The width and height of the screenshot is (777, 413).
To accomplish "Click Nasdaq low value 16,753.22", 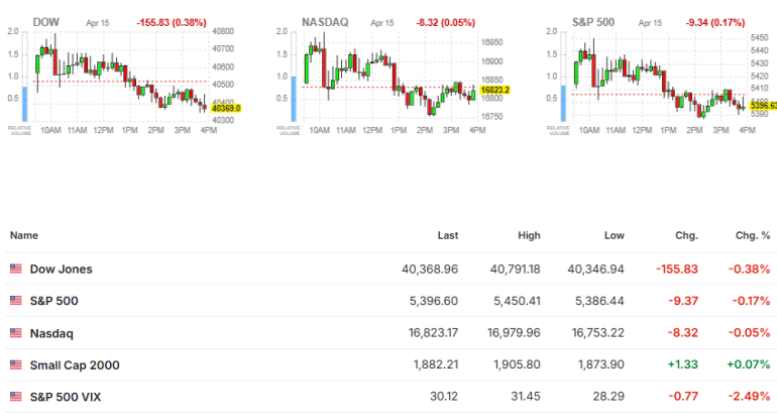I will [x=598, y=333].
